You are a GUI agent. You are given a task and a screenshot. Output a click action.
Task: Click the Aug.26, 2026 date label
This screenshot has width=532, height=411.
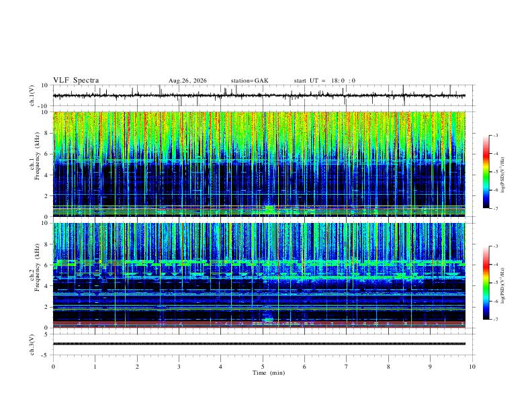187,81
